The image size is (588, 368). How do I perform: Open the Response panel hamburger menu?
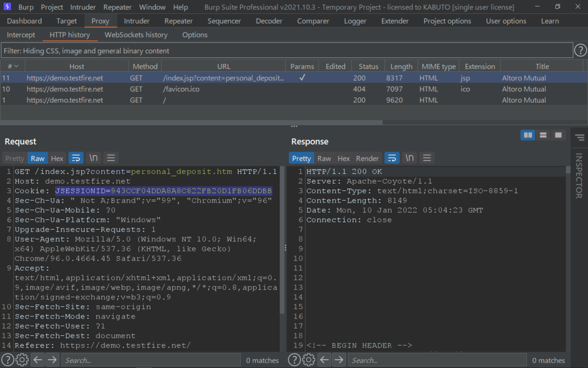pyautogui.click(x=427, y=158)
